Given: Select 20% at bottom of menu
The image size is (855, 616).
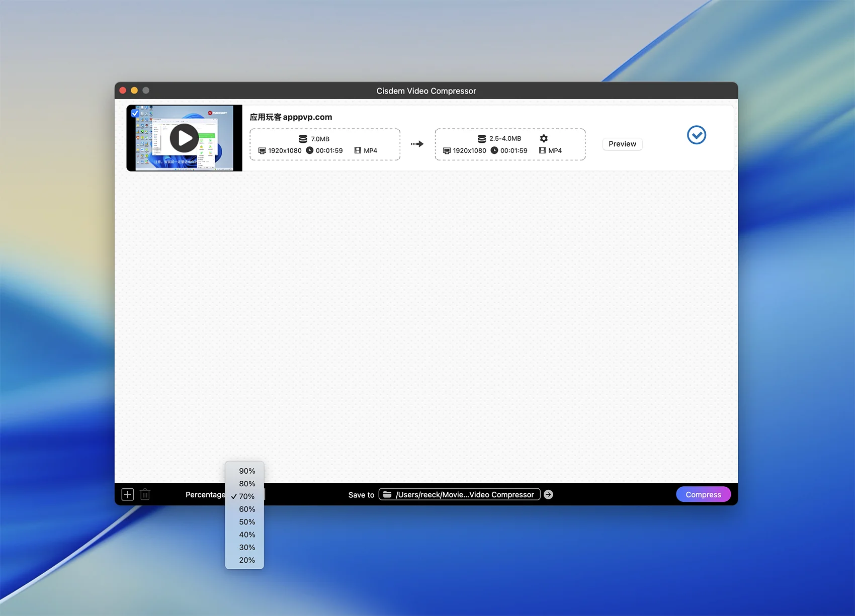Looking at the screenshot, I should pos(246,560).
